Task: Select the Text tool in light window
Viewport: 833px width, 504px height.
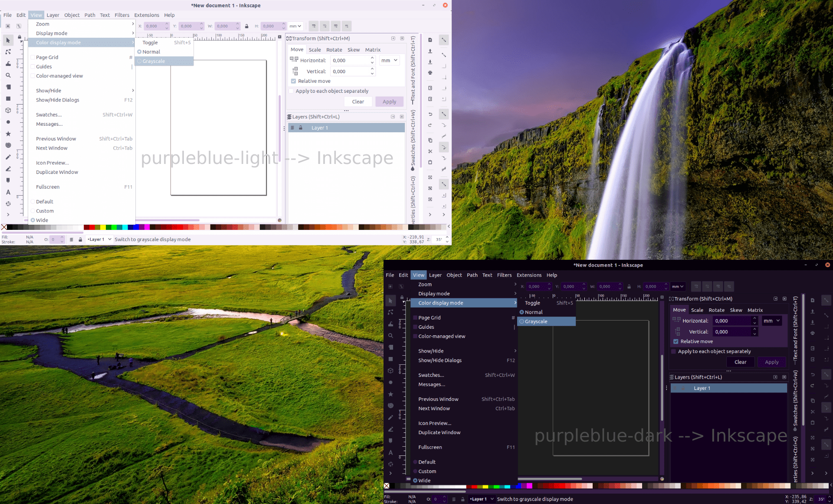Action: (8, 192)
